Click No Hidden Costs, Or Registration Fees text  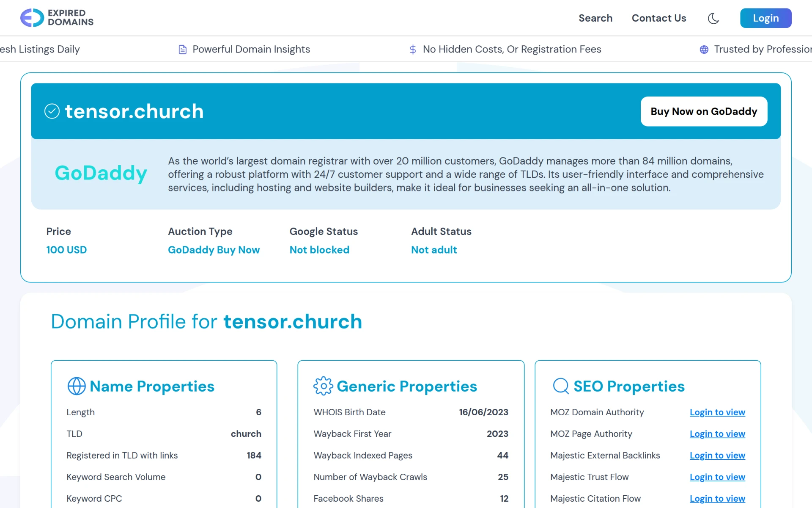512,50
